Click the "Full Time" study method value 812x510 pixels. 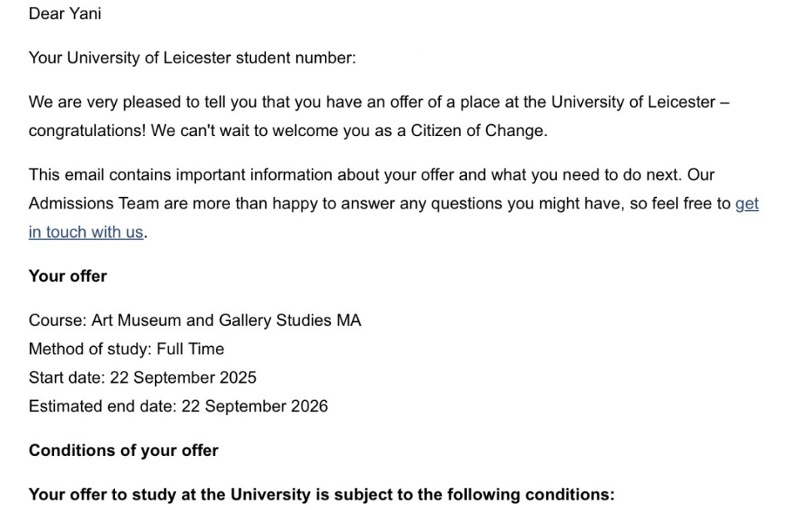(190, 349)
